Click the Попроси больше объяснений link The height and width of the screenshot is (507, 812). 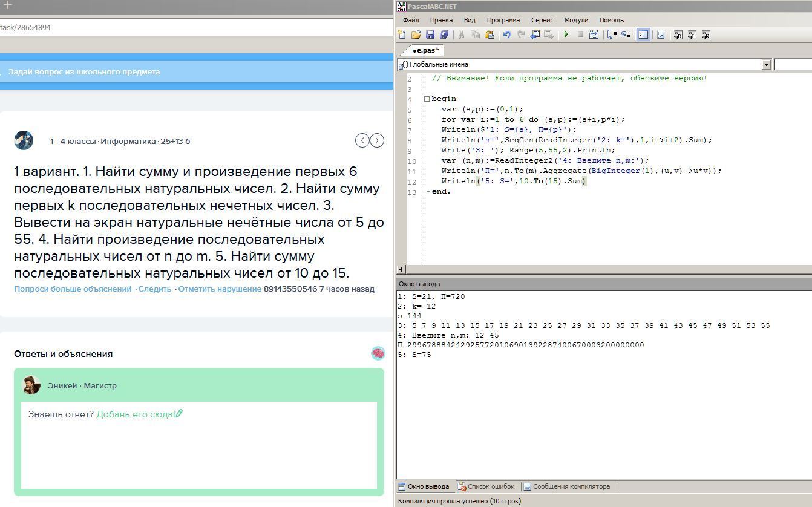pyautogui.click(x=73, y=289)
